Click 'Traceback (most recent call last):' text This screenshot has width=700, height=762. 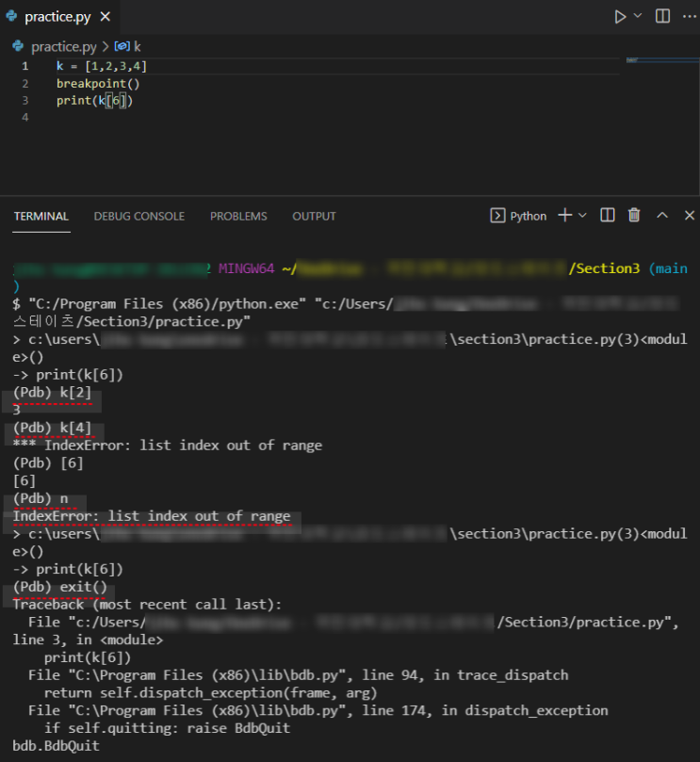(x=147, y=605)
